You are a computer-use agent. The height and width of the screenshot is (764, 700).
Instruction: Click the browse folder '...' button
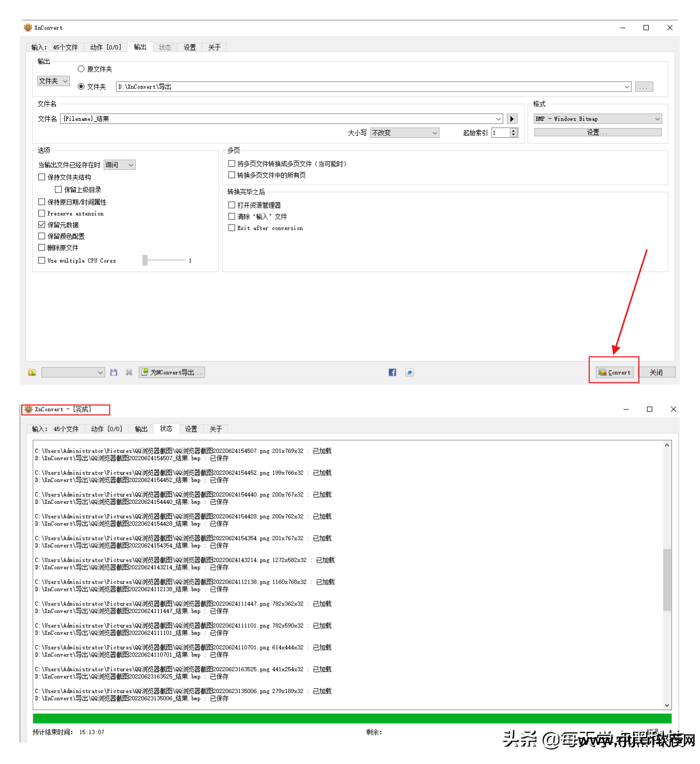point(644,87)
